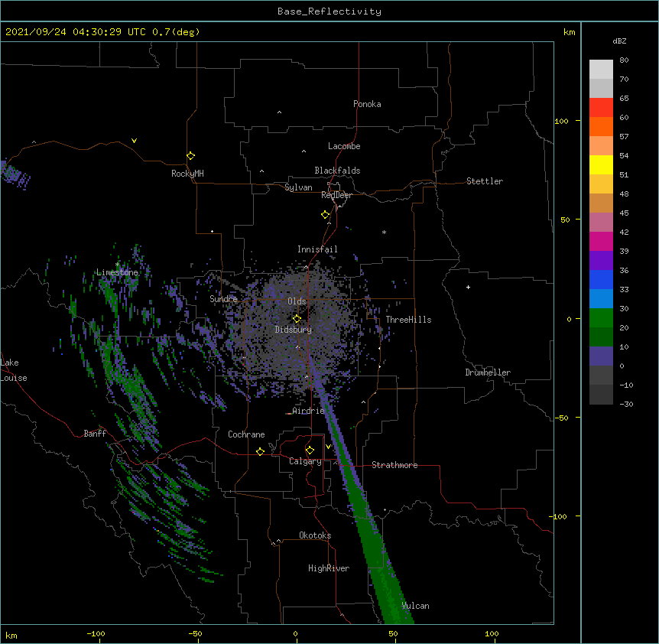The image size is (659, 644).
Task: Click the Sylvan label
Action: (298, 187)
